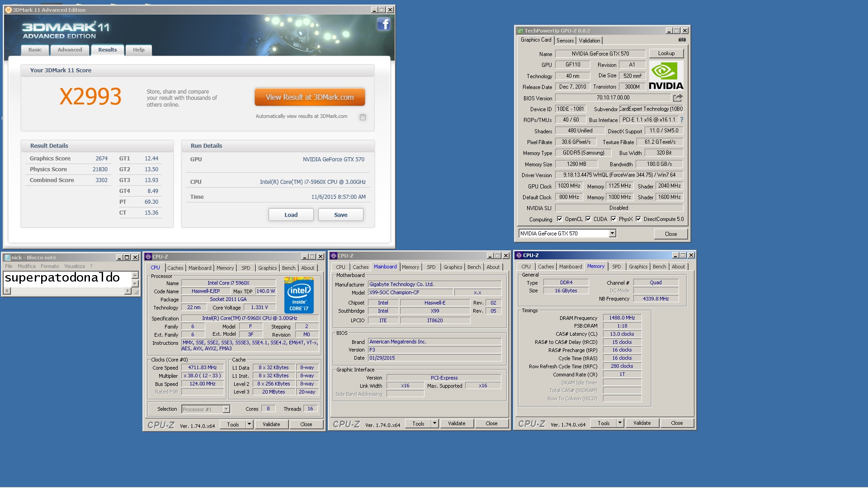The height and width of the screenshot is (488, 868).
Task: Click the BIOS export icon in GPU-Z
Action: 677,98
